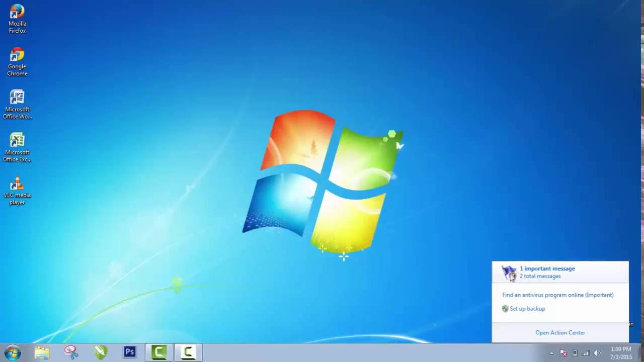
Task: Click the 'Set up backup' link
Action: click(x=527, y=309)
